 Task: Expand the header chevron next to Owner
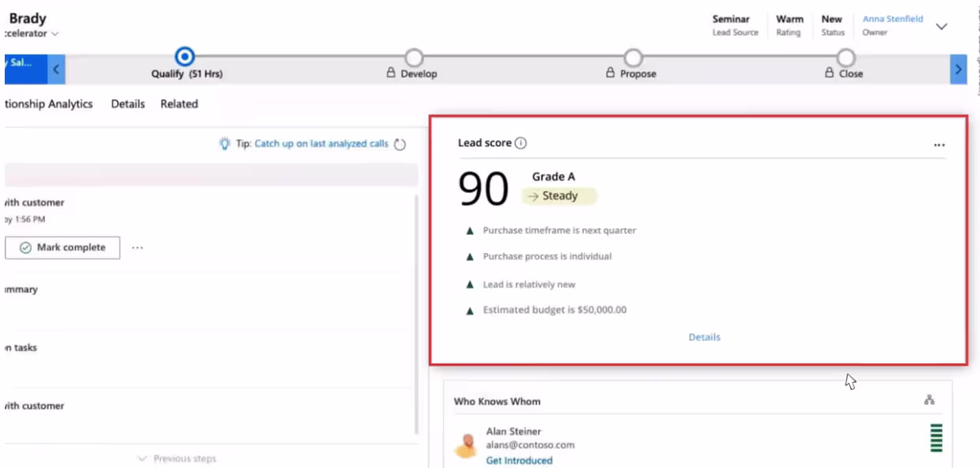click(941, 26)
